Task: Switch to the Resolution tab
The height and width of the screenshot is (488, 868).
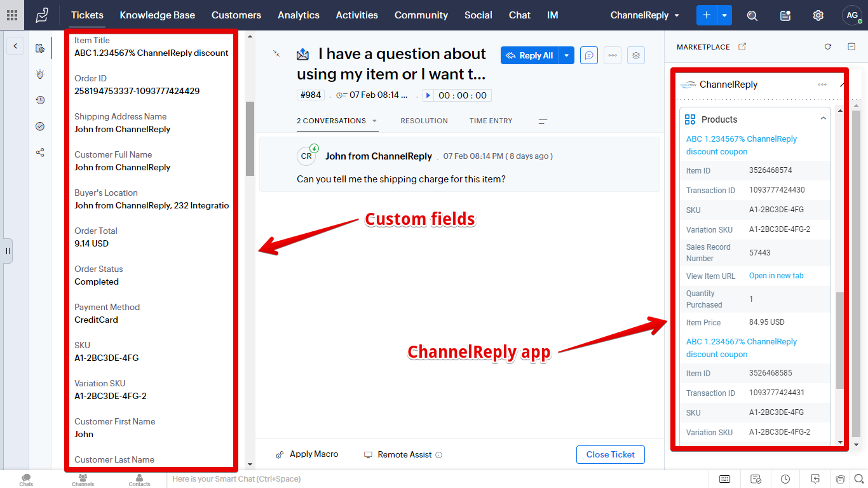Action: click(424, 121)
